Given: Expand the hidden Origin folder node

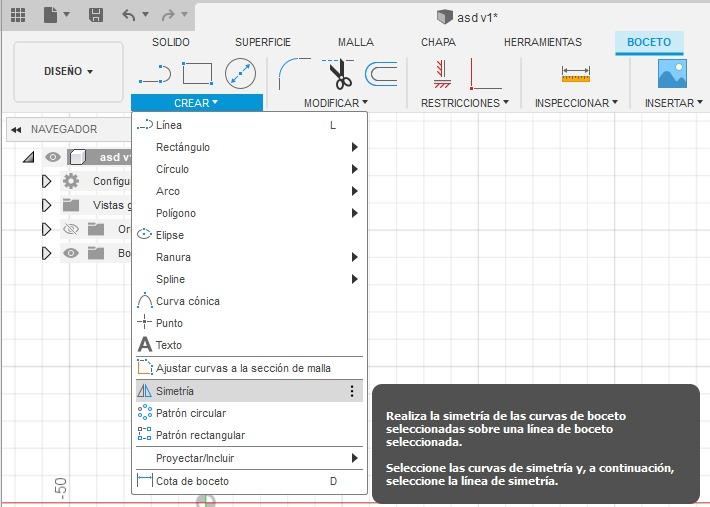Looking at the screenshot, I should [x=46, y=229].
